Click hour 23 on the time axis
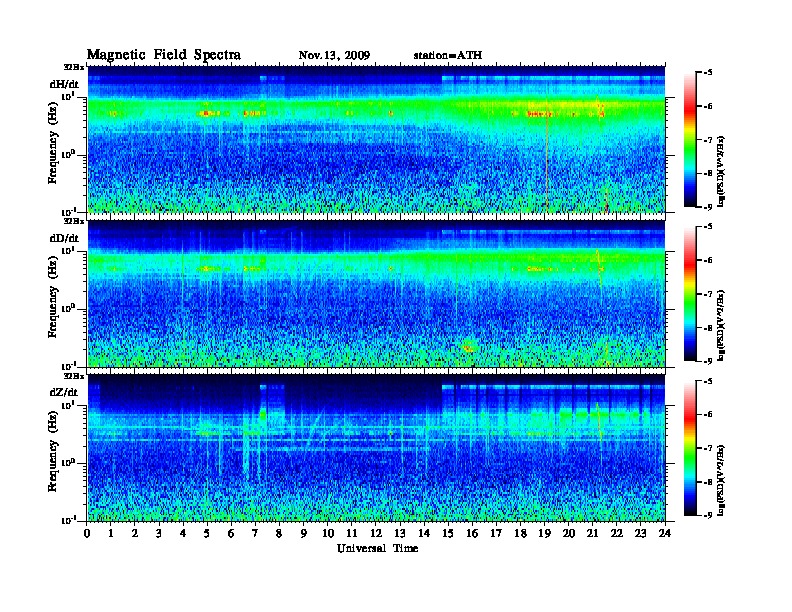 pyautogui.click(x=640, y=534)
